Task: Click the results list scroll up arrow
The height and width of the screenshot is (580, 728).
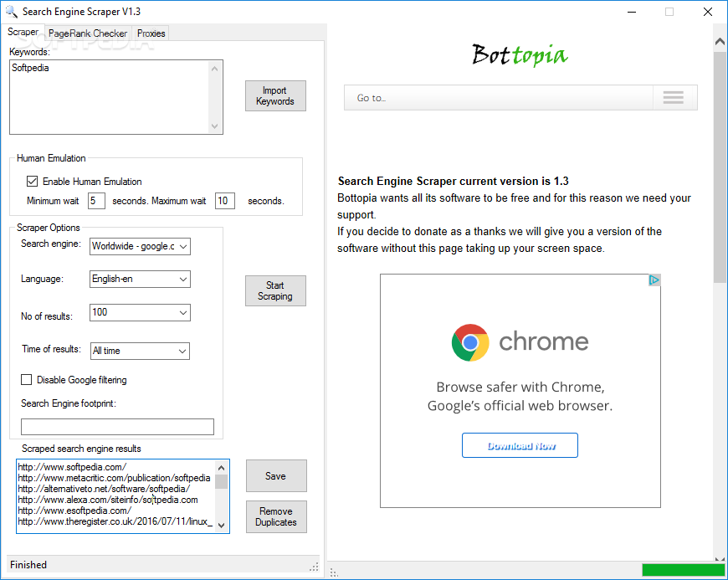Action: point(222,468)
